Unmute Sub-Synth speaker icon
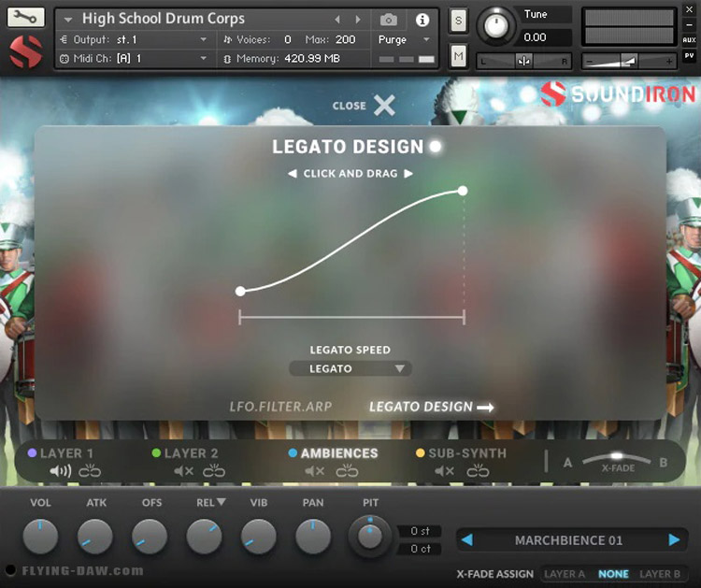 [x=445, y=471]
